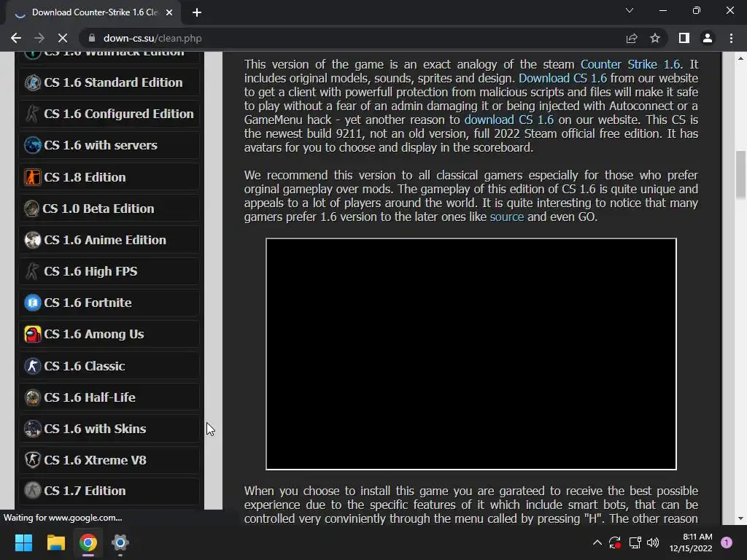Select CS 1.0 Beta Edition entry

(x=109, y=209)
